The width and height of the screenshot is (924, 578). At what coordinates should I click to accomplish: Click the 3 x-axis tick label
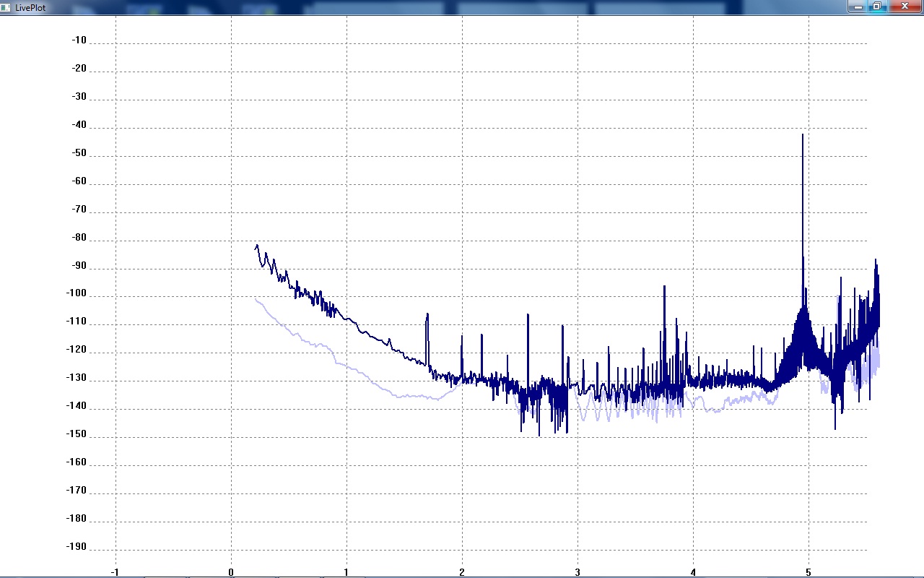click(x=577, y=572)
